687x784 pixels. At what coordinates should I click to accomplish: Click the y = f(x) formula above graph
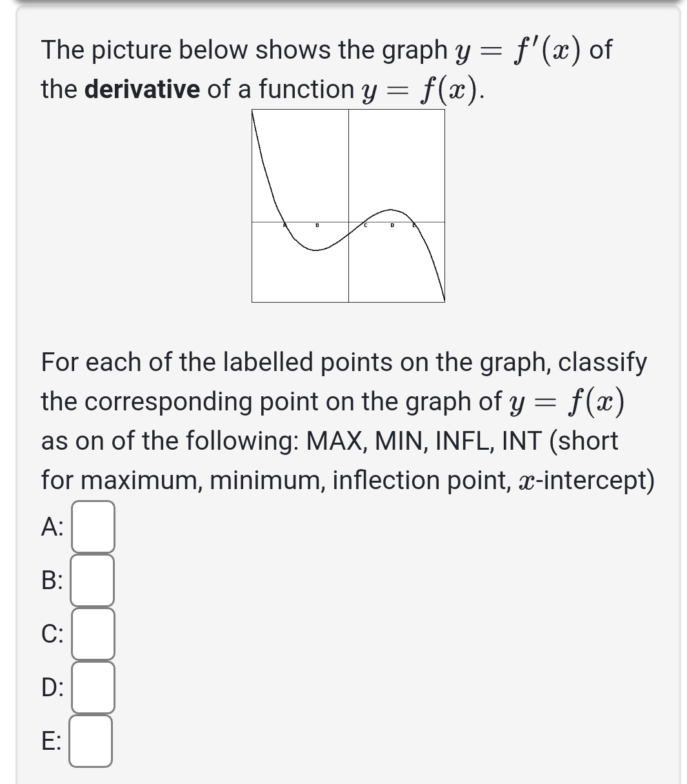pos(419,90)
